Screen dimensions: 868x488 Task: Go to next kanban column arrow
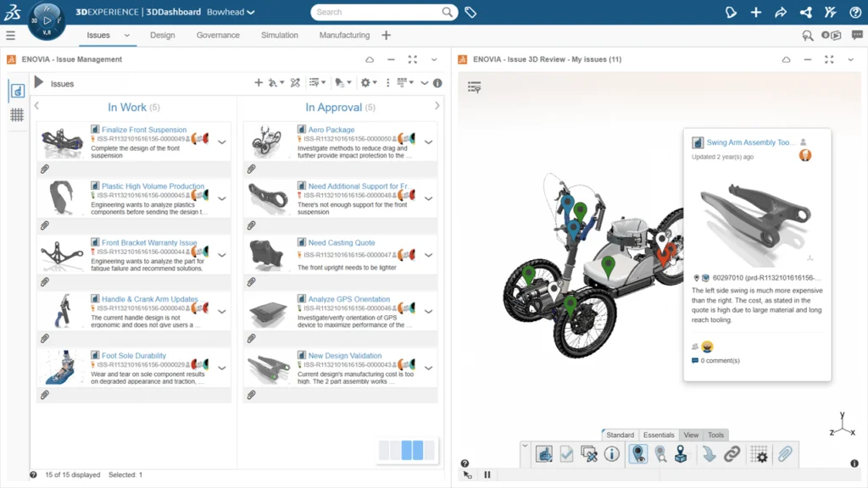click(x=437, y=106)
